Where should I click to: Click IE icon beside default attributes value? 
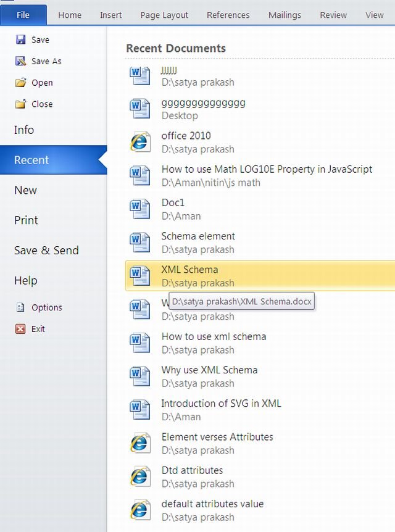[x=140, y=510]
